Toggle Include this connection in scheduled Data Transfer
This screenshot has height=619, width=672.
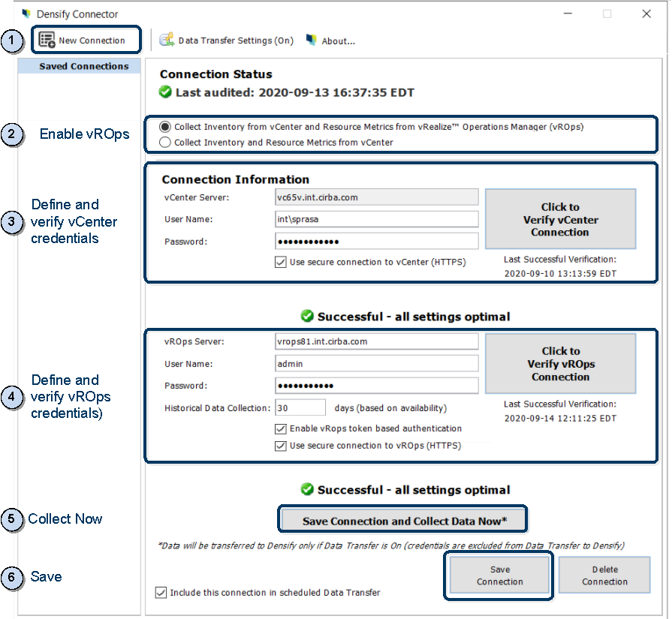[161, 593]
